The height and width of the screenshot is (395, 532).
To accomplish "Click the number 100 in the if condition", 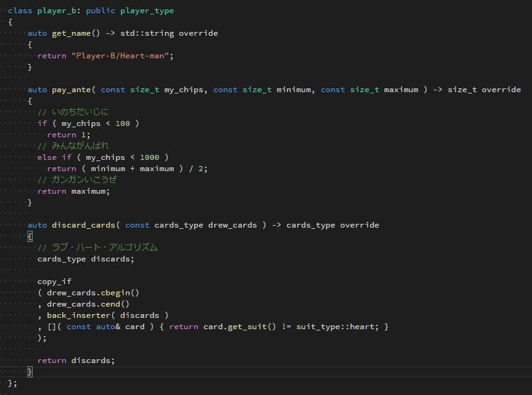I will tap(122, 124).
